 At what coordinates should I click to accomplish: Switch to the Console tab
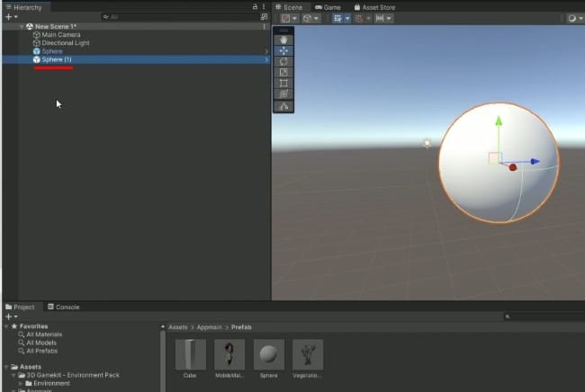(x=63, y=307)
